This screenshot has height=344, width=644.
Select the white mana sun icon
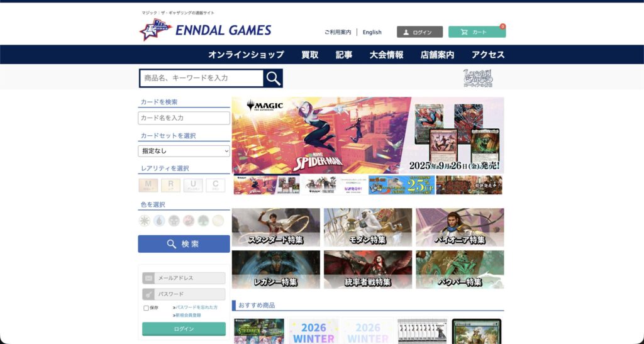click(145, 221)
